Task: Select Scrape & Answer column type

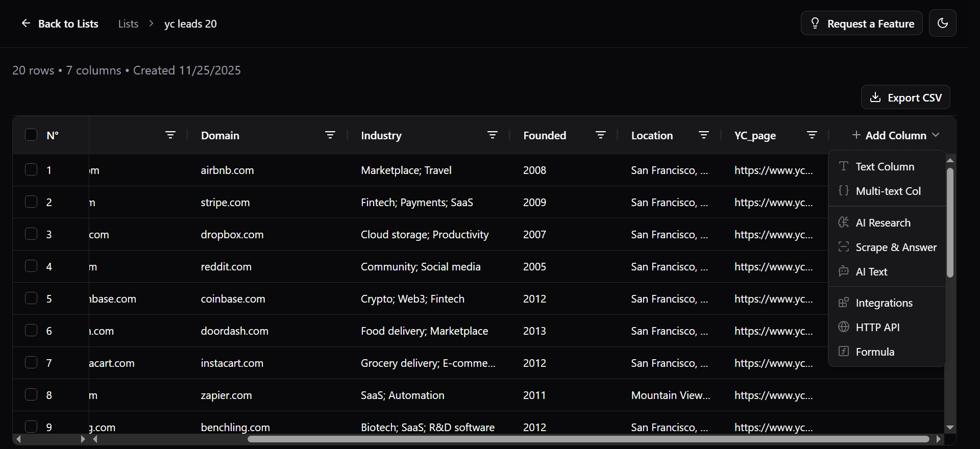Action: click(895, 247)
